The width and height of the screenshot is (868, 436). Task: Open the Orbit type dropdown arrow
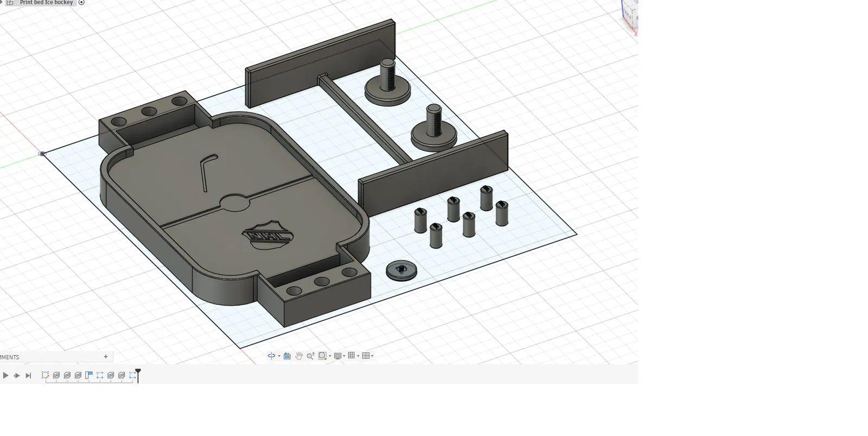(x=279, y=356)
